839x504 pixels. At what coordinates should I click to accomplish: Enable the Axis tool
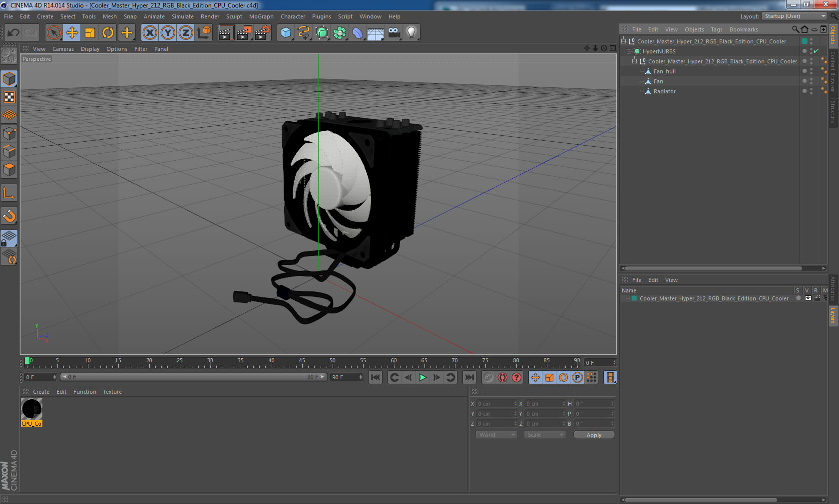coord(9,193)
